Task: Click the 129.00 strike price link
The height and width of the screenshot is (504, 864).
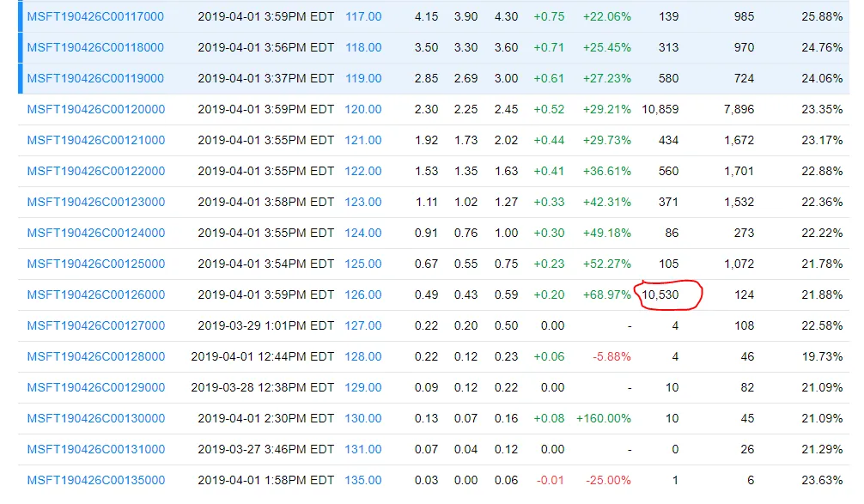Action: point(363,387)
